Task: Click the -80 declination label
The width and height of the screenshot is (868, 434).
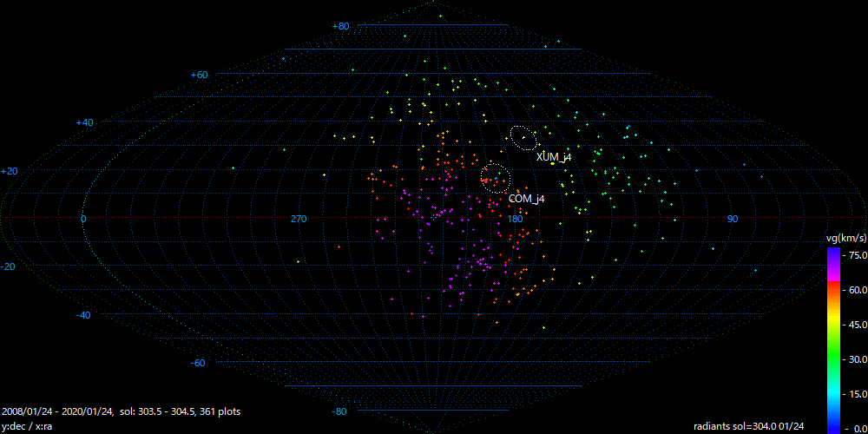Action: point(339,411)
